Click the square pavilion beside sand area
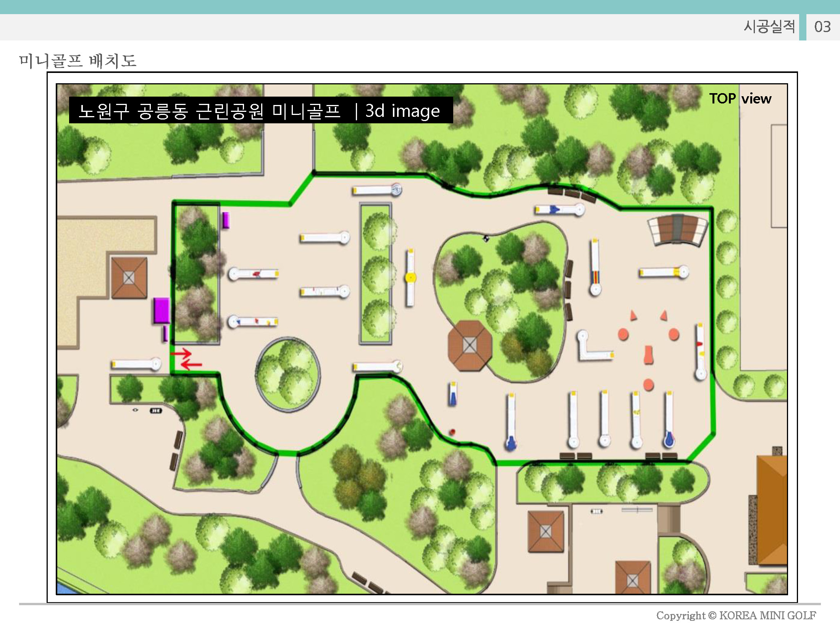Image resolution: width=840 pixels, height=630 pixels. 129,278
